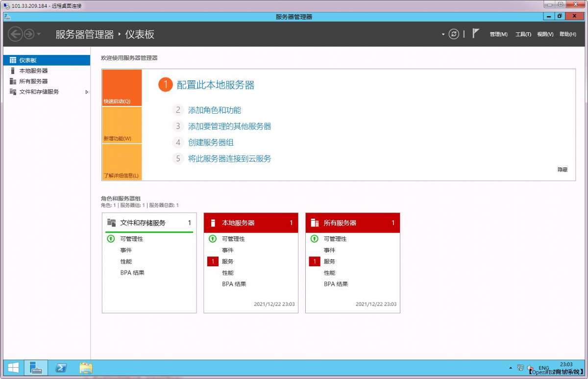The width and height of the screenshot is (588, 379).
Task: Open 本地服务器 from the sidebar
Action: tap(31, 71)
